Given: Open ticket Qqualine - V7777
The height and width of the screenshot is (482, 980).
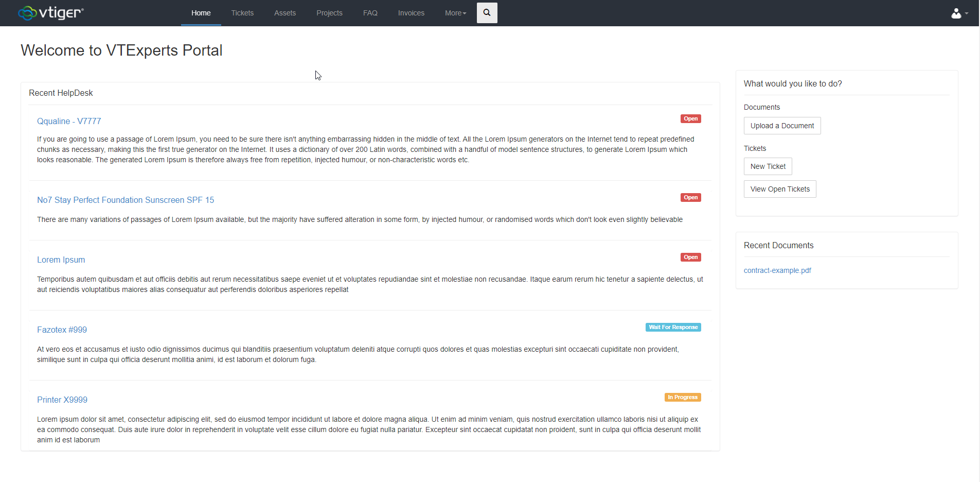Looking at the screenshot, I should [69, 121].
